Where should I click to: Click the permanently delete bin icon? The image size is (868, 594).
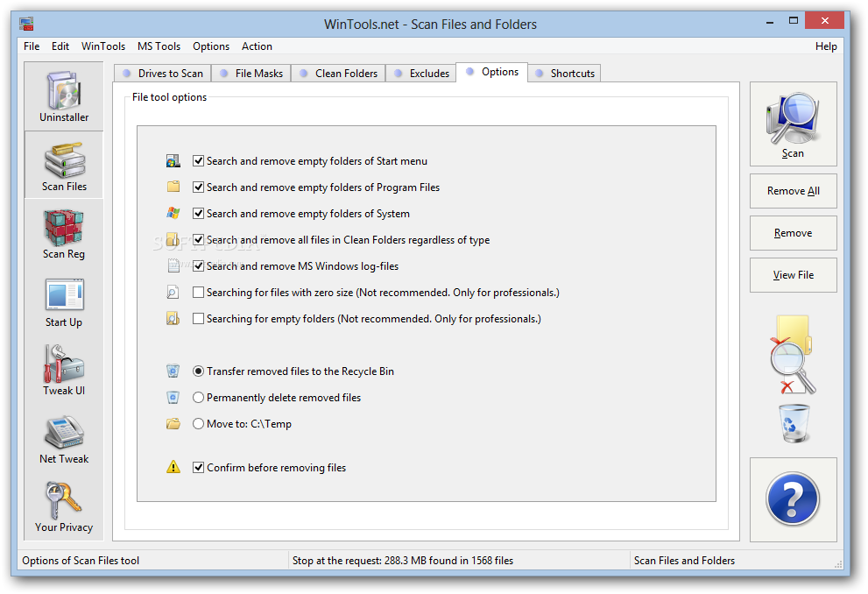(173, 398)
